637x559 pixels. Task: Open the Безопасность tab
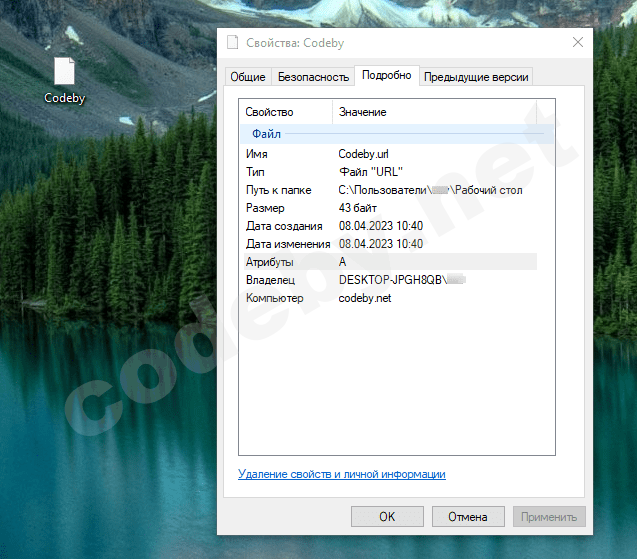click(x=313, y=77)
